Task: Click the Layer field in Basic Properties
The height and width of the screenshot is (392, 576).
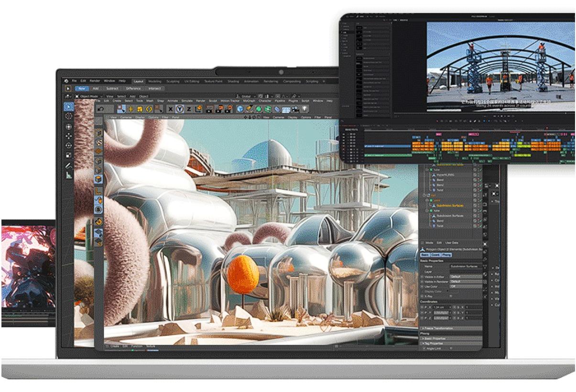Action: coord(466,272)
